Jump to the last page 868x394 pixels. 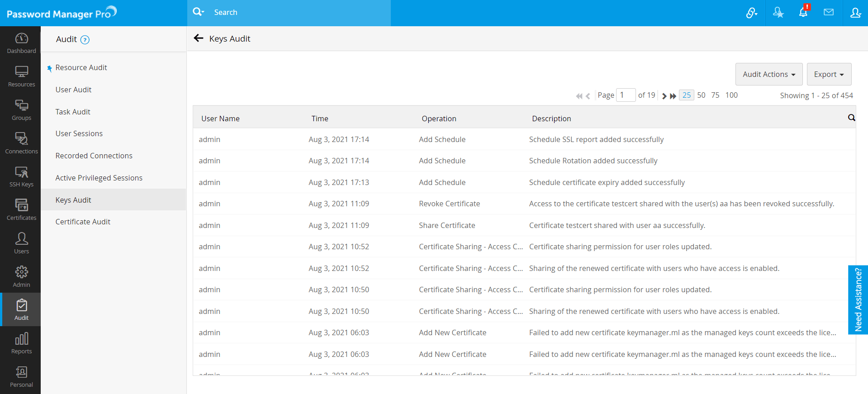(x=673, y=96)
